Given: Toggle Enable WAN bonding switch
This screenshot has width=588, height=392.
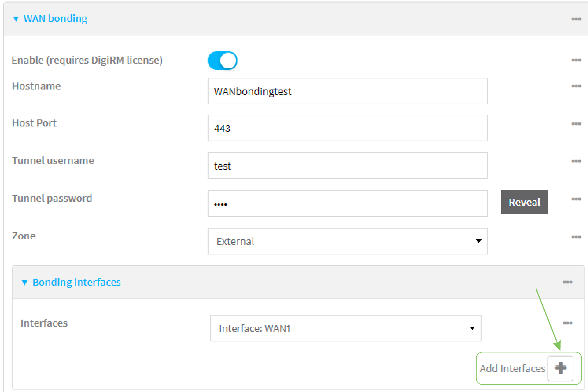Looking at the screenshot, I should click(x=222, y=61).
